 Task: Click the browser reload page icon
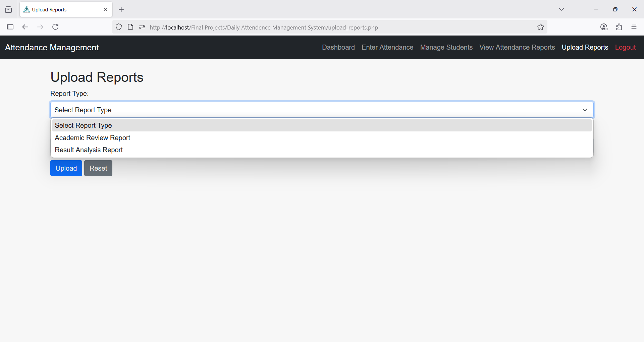pos(55,27)
